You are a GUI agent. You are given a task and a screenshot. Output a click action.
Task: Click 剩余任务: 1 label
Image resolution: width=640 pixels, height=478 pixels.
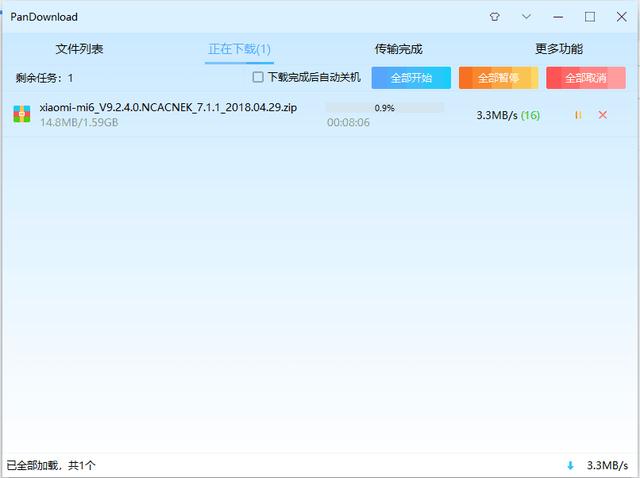click(44, 78)
